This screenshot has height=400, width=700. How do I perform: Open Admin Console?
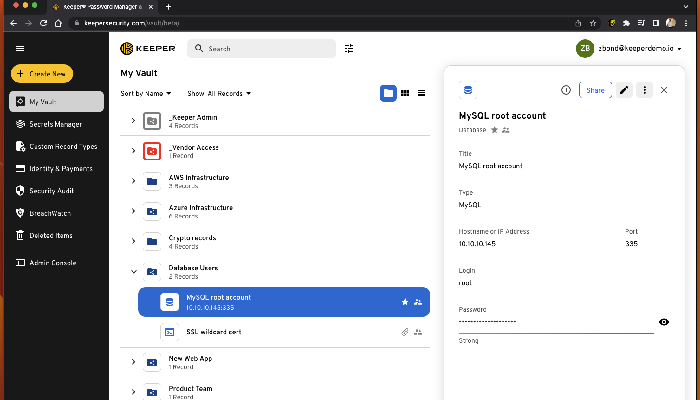pyautogui.click(x=46, y=262)
